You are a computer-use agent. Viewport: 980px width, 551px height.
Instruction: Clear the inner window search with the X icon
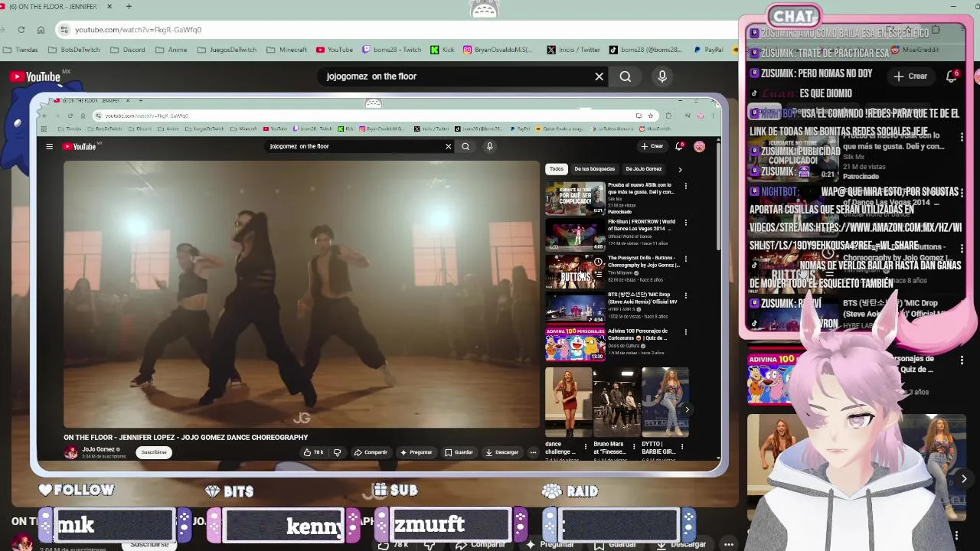click(449, 146)
